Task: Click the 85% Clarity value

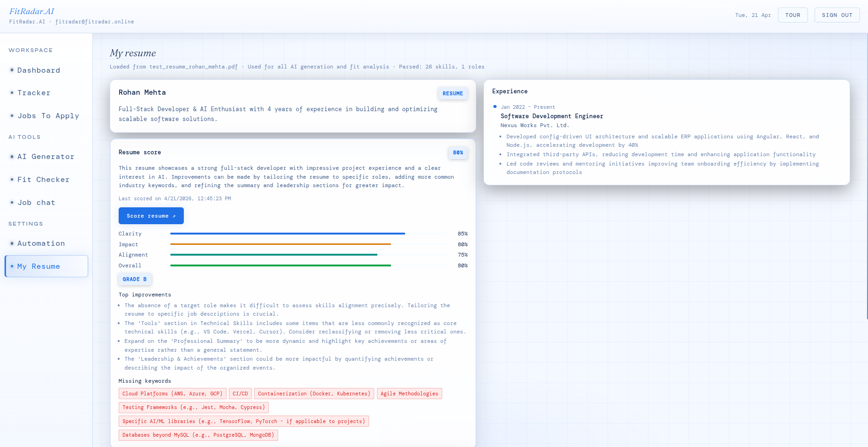Action: click(x=463, y=234)
